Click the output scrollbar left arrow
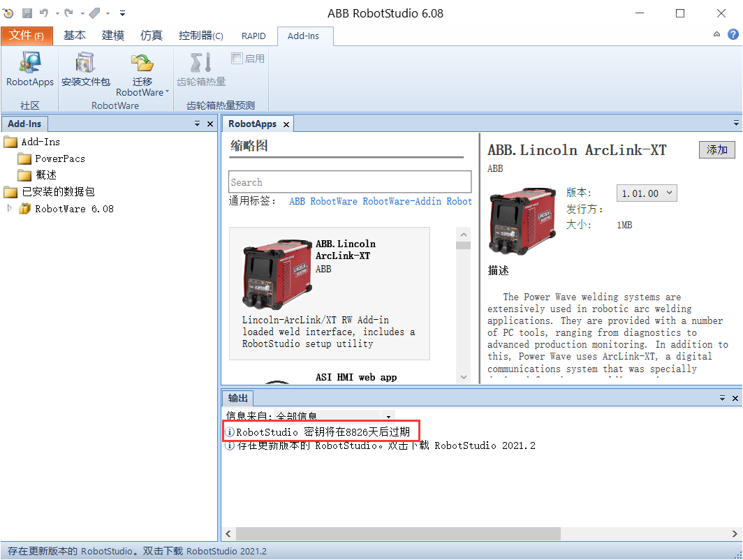743x560 pixels. click(228, 534)
